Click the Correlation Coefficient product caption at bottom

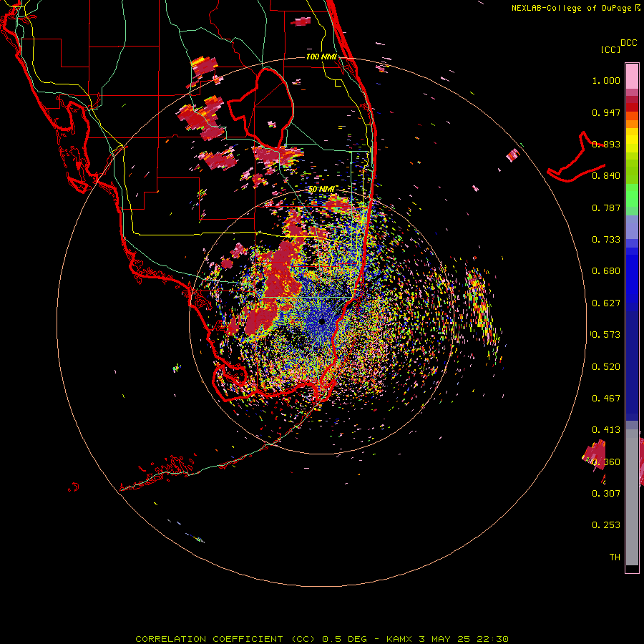pyautogui.click(x=322, y=639)
